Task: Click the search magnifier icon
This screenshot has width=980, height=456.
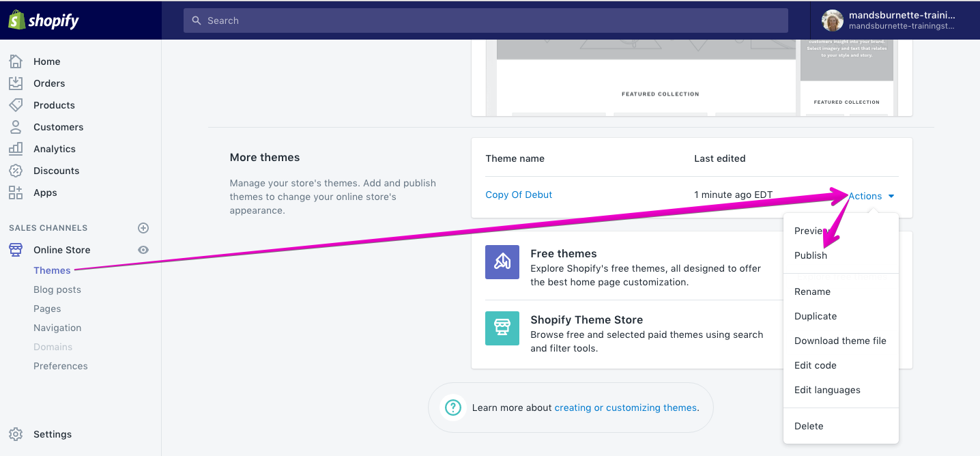Action: 197,20
